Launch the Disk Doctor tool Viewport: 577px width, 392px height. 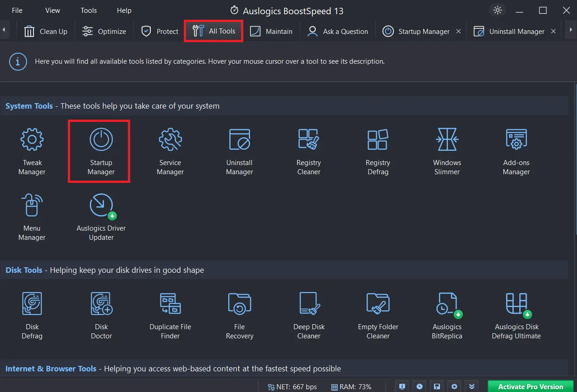(x=101, y=315)
